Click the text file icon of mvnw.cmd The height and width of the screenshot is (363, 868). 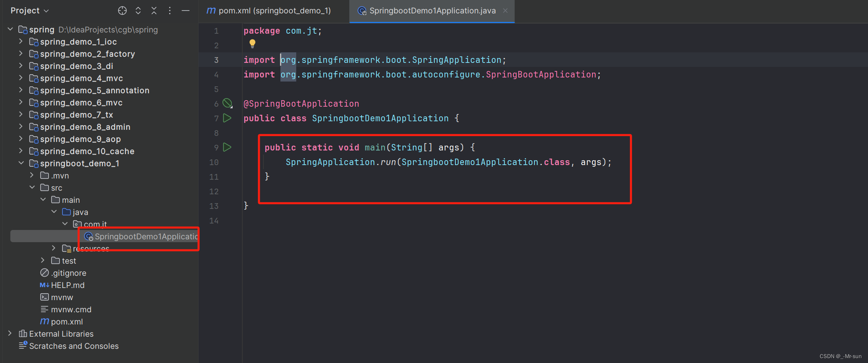(45, 309)
